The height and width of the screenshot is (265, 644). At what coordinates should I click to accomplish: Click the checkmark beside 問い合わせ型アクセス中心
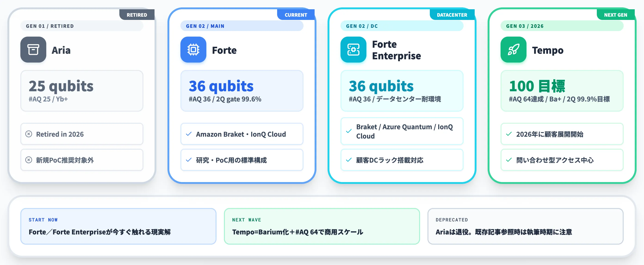tap(509, 160)
